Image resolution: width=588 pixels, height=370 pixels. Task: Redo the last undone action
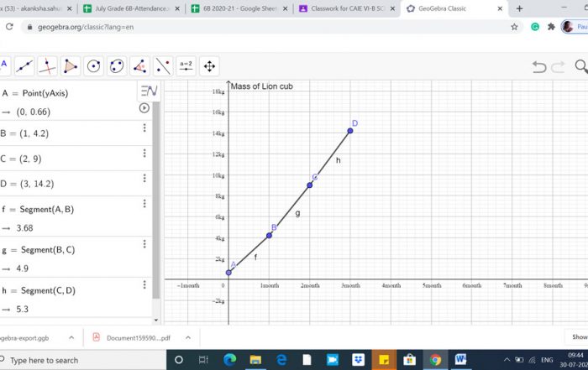tap(558, 67)
